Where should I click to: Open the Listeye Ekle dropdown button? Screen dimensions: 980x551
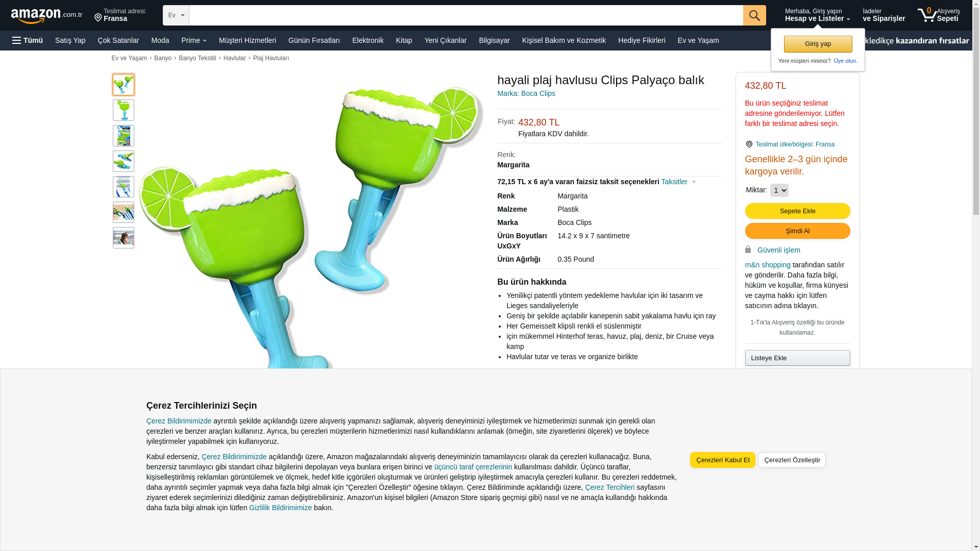pyautogui.click(x=797, y=358)
